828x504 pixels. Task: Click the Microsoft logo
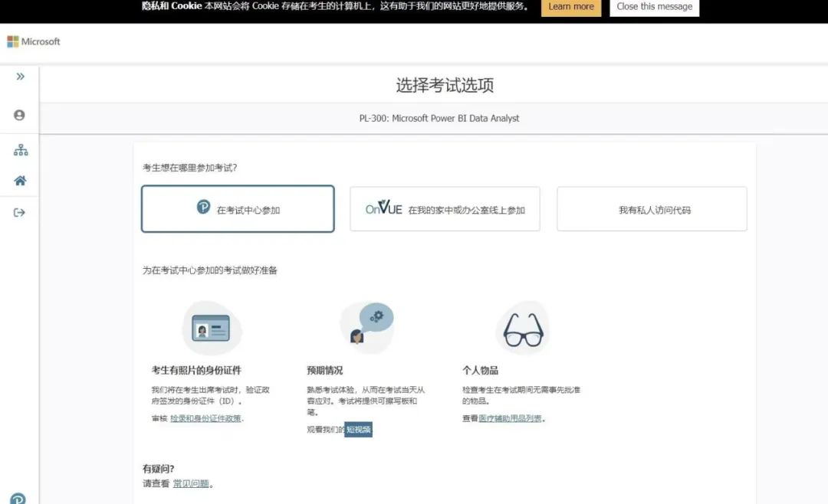click(x=33, y=41)
